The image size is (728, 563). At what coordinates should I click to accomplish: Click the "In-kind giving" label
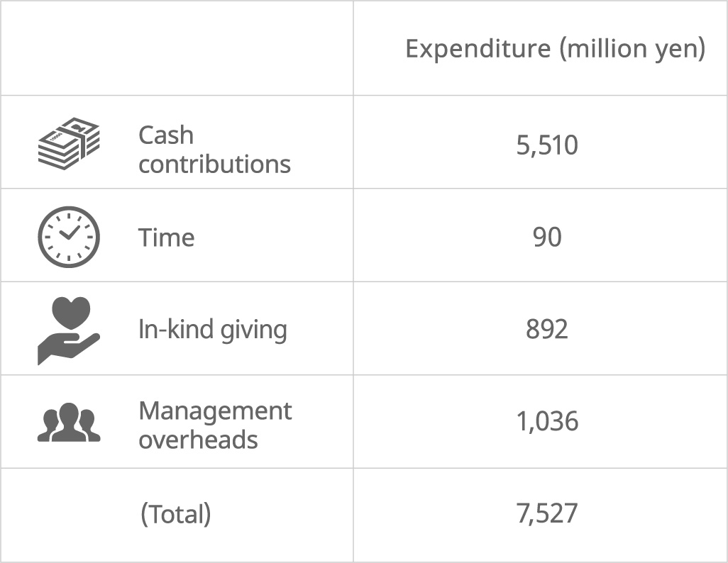click(212, 330)
